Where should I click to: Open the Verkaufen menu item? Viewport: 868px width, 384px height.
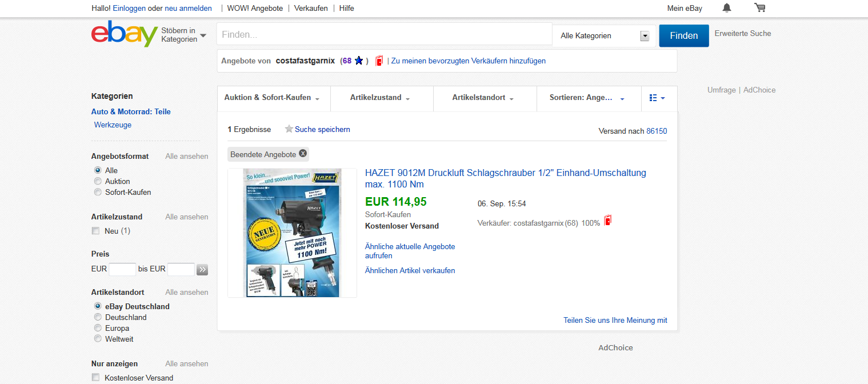click(x=310, y=8)
